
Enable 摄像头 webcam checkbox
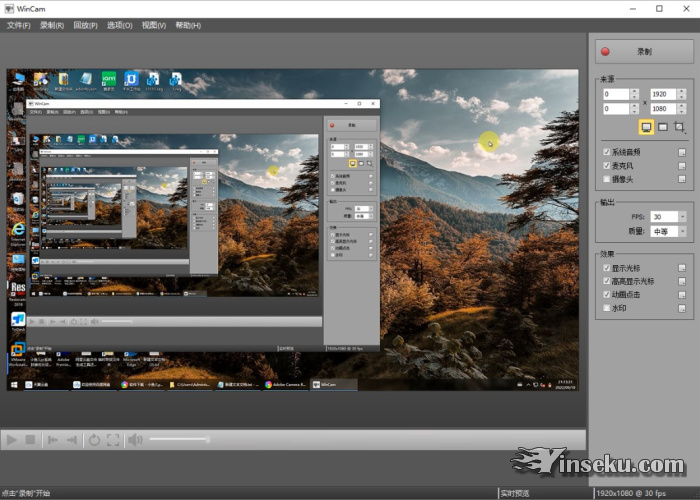click(606, 180)
